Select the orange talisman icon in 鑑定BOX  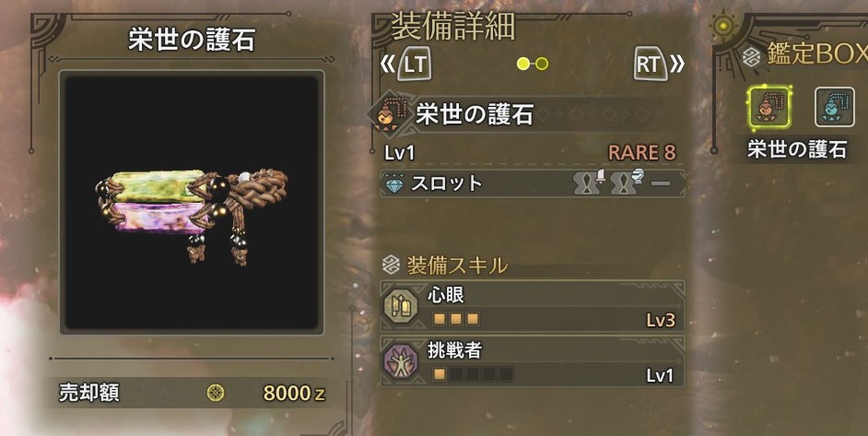pos(768,107)
